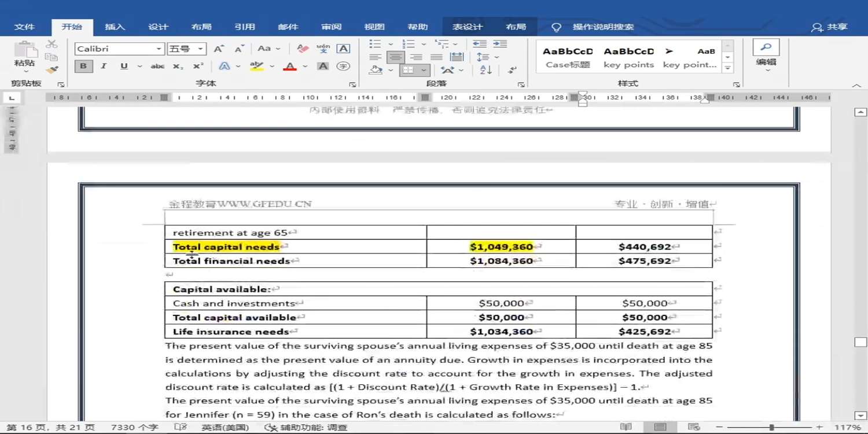
Task: Switch to the 插入 tab
Action: tap(115, 27)
